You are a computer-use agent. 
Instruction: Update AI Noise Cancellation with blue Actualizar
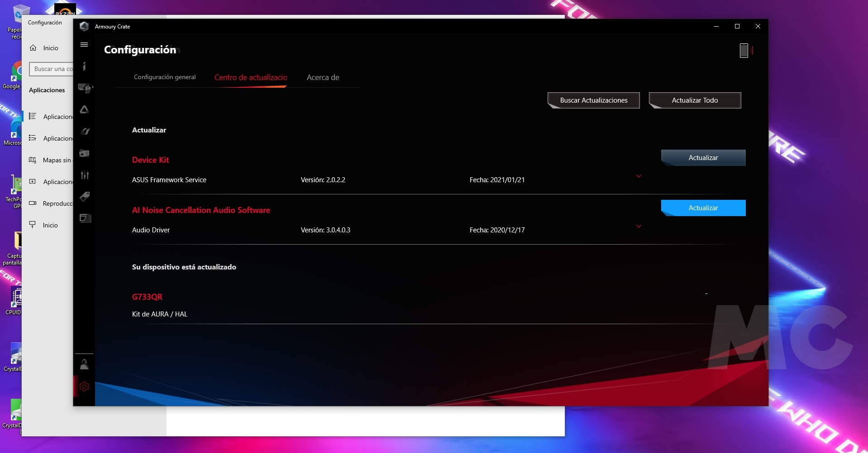pyautogui.click(x=703, y=208)
